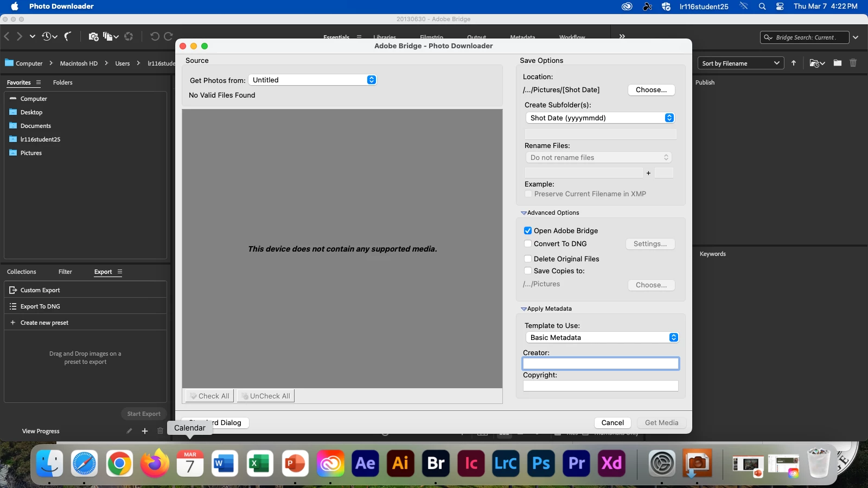Open Lightroom Classic from dock
Image resolution: width=868 pixels, height=488 pixels.
506,464
